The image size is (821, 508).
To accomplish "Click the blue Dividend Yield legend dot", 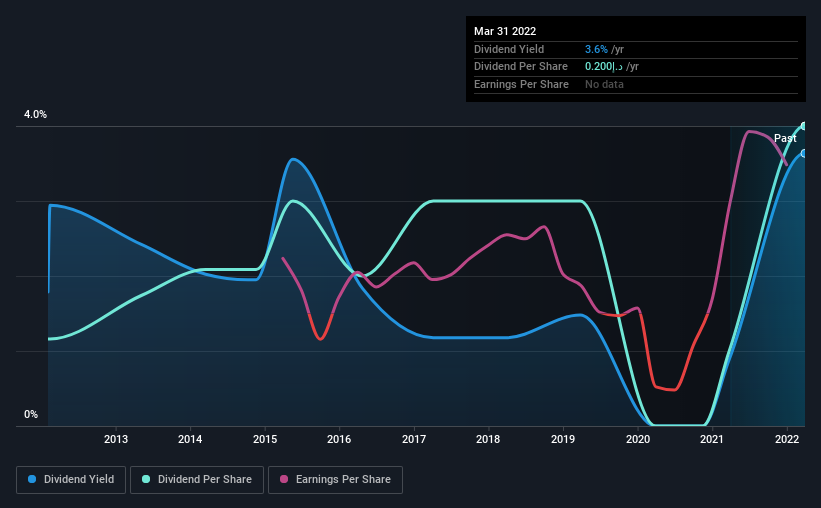I will point(32,479).
